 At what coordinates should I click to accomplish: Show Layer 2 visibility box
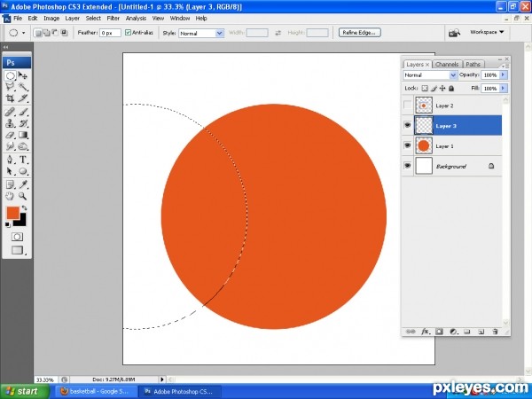tap(408, 106)
